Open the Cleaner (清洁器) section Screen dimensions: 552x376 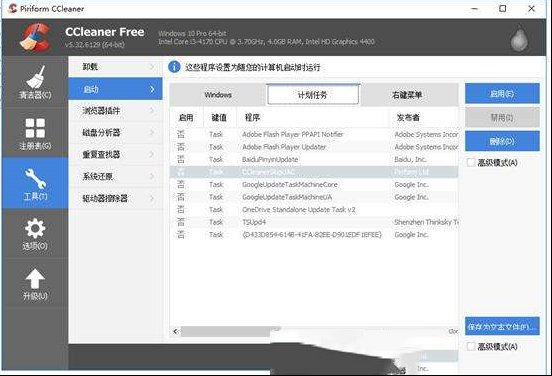[35, 82]
